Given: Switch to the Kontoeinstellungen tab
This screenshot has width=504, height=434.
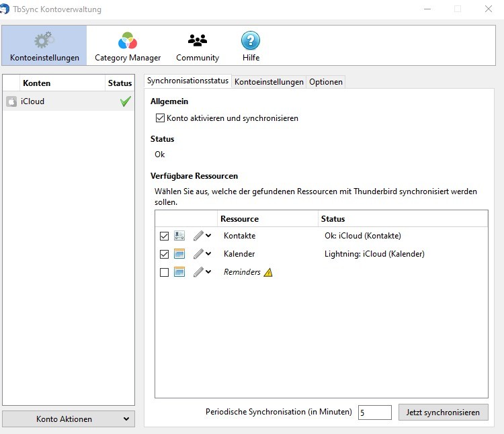Looking at the screenshot, I should (269, 81).
